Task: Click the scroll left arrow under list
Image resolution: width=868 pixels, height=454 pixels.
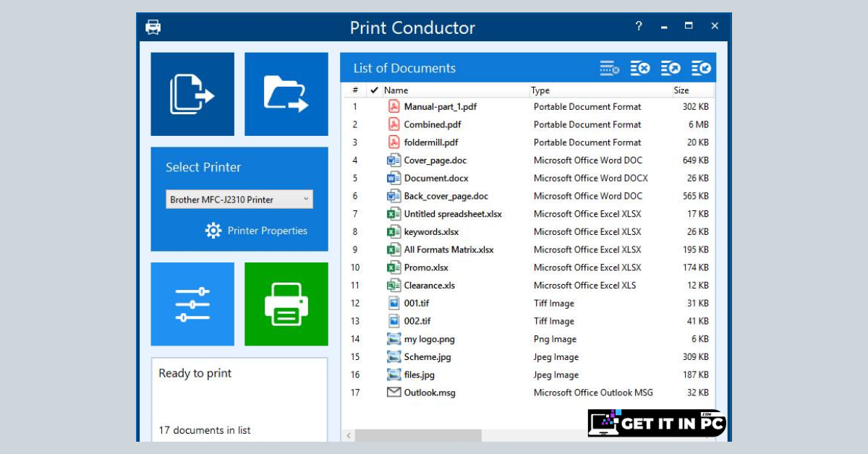Action: (x=349, y=436)
